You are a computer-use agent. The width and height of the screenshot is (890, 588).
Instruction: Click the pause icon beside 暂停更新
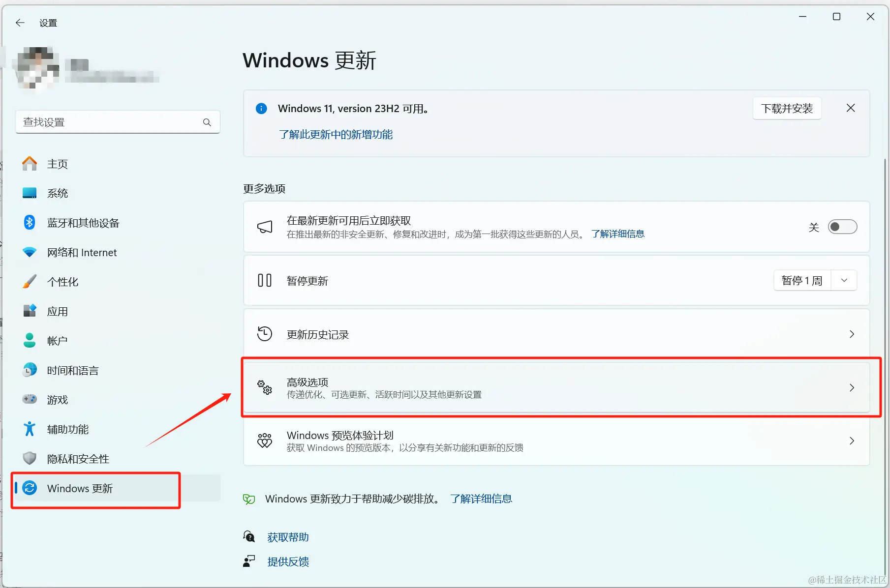tap(265, 280)
